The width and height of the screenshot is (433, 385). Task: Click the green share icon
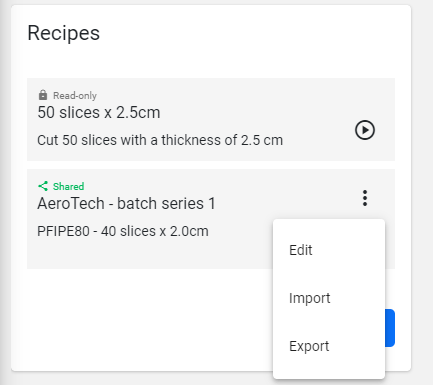coord(43,186)
